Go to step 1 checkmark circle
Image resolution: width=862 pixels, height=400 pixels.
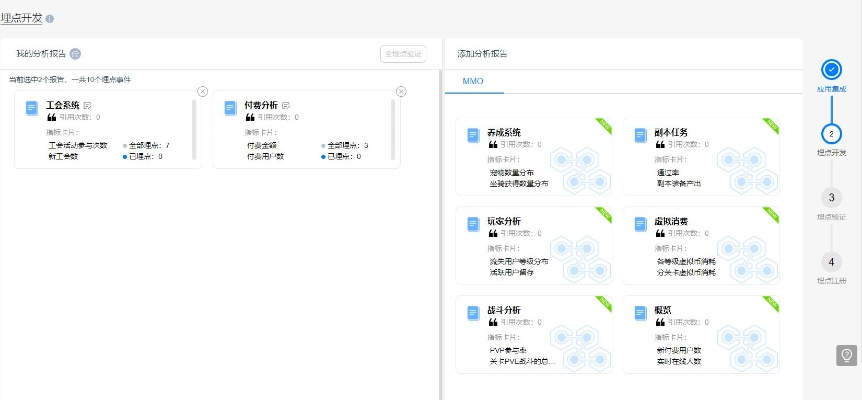coord(831,69)
